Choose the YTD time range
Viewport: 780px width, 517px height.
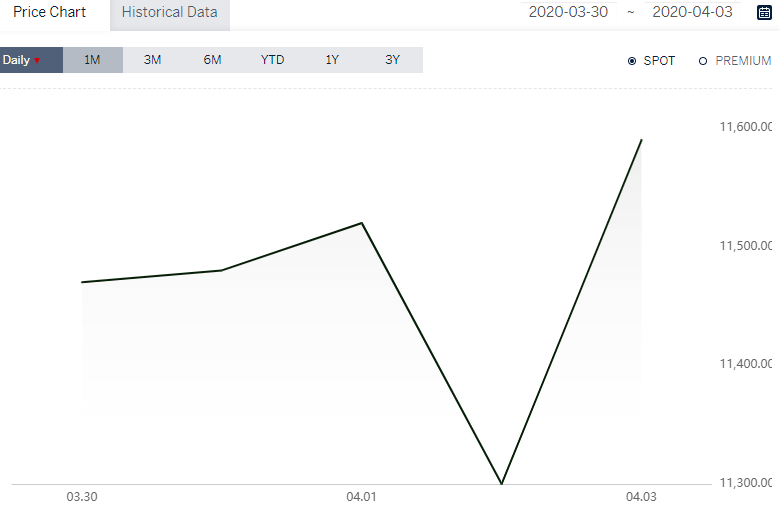tap(273, 60)
